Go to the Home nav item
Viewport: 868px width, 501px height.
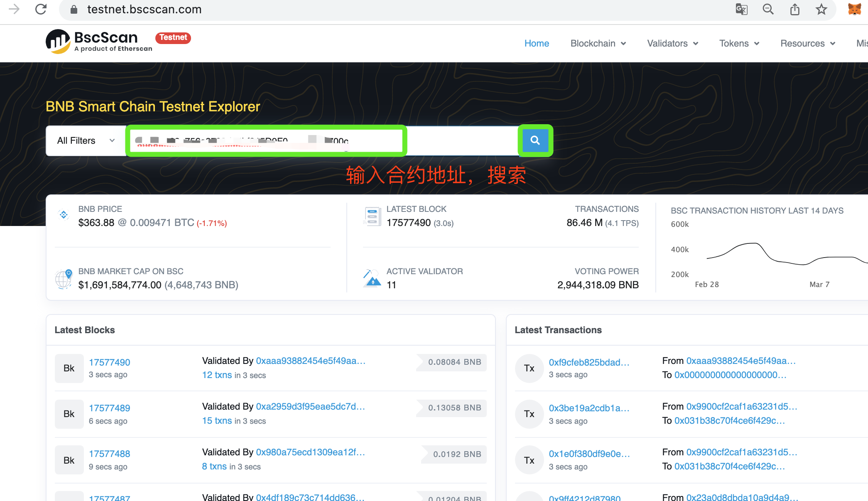click(x=537, y=43)
